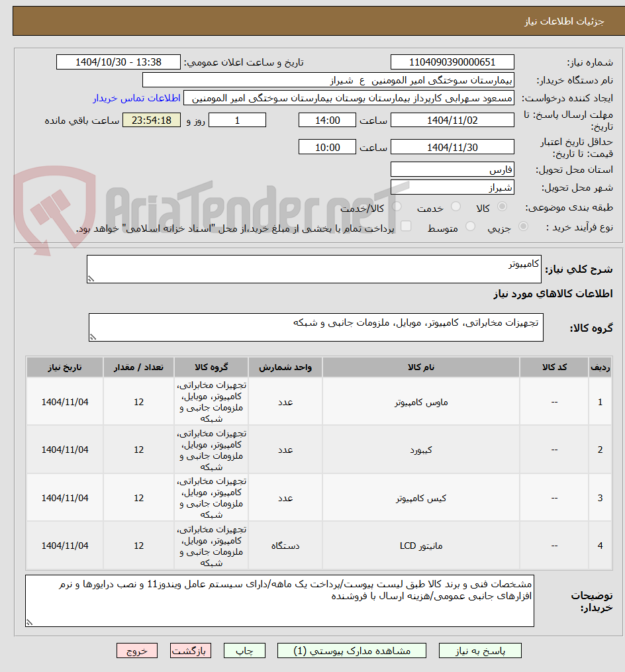Image resolution: width=625 pixels, height=672 pixels.
Task: Click the validity time field 10:00
Action: pos(327,147)
